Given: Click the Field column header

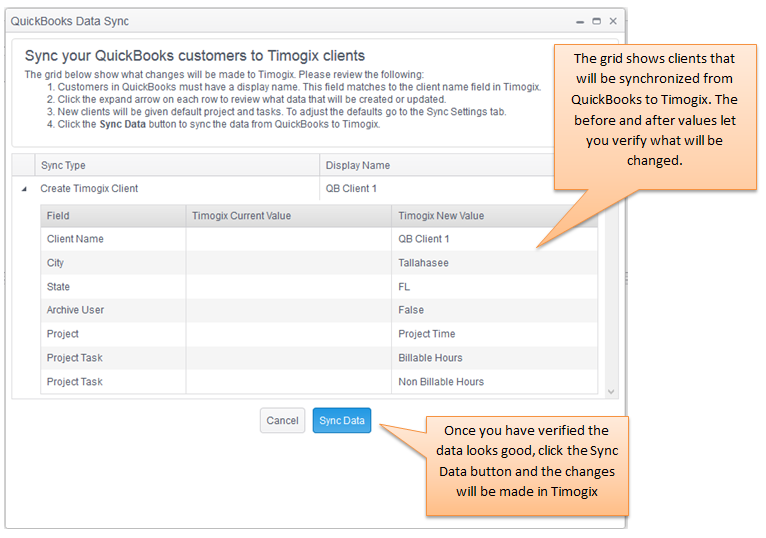Looking at the screenshot, I should pos(113,215).
